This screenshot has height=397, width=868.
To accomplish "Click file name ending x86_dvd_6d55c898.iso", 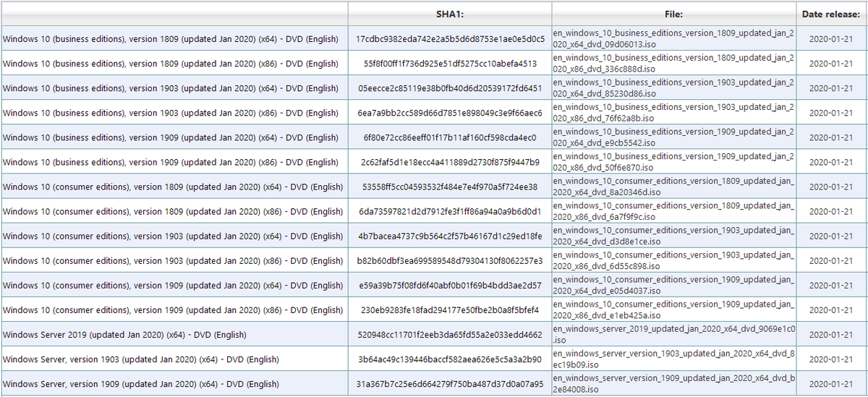I will pyautogui.click(x=673, y=260).
